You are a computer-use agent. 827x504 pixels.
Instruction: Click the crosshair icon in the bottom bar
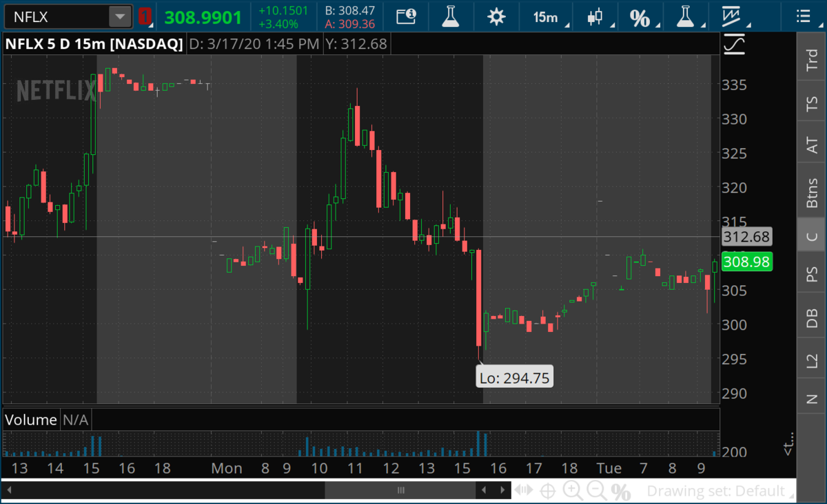548,491
